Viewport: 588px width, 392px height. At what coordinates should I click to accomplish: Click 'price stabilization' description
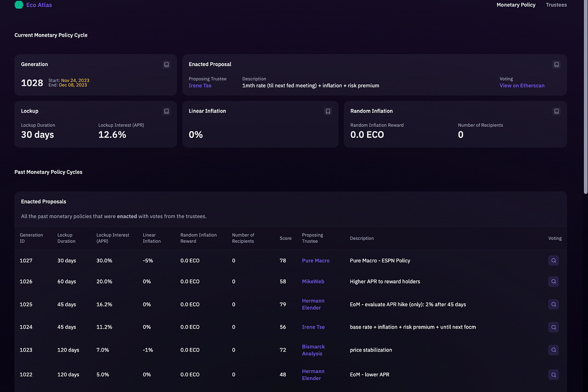(x=371, y=350)
